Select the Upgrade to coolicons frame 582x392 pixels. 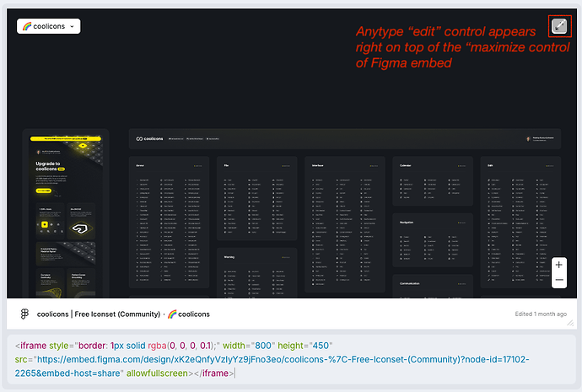(x=66, y=213)
